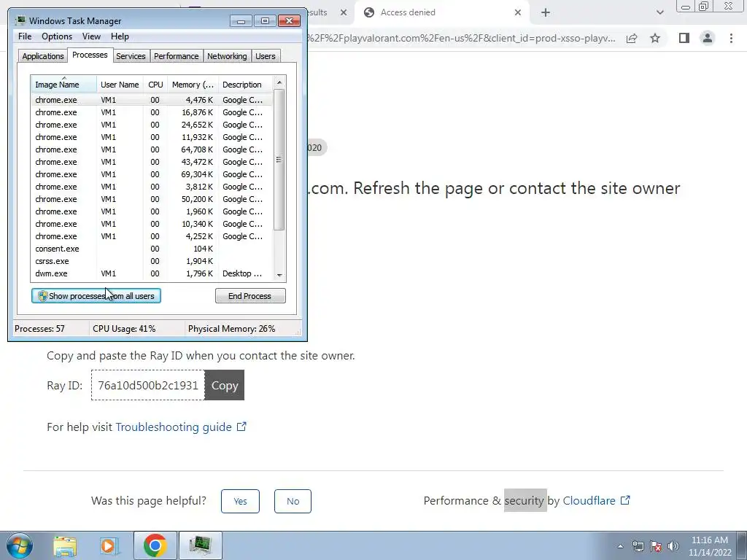
Task: Open a new Chrome tab
Action: (x=546, y=12)
